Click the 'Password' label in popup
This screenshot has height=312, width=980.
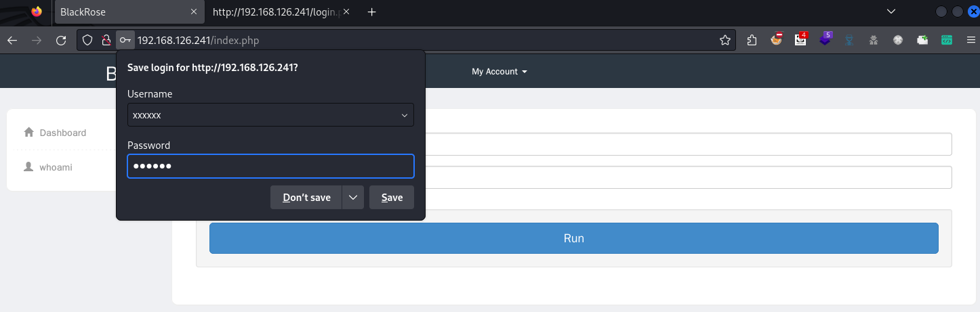coord(148,146)
